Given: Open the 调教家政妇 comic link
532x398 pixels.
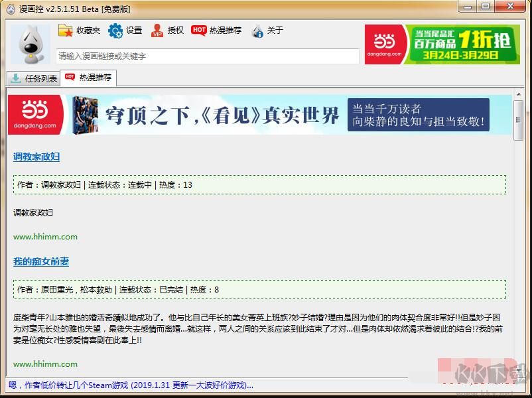Looking at the screenshot, I should pyautogui.click(x=36, y=157).
